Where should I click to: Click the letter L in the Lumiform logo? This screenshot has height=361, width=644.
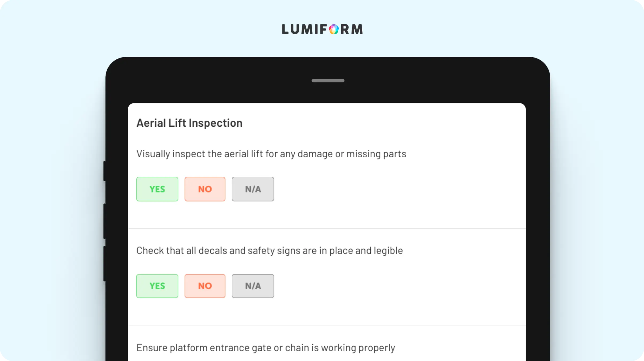[285, 29]
